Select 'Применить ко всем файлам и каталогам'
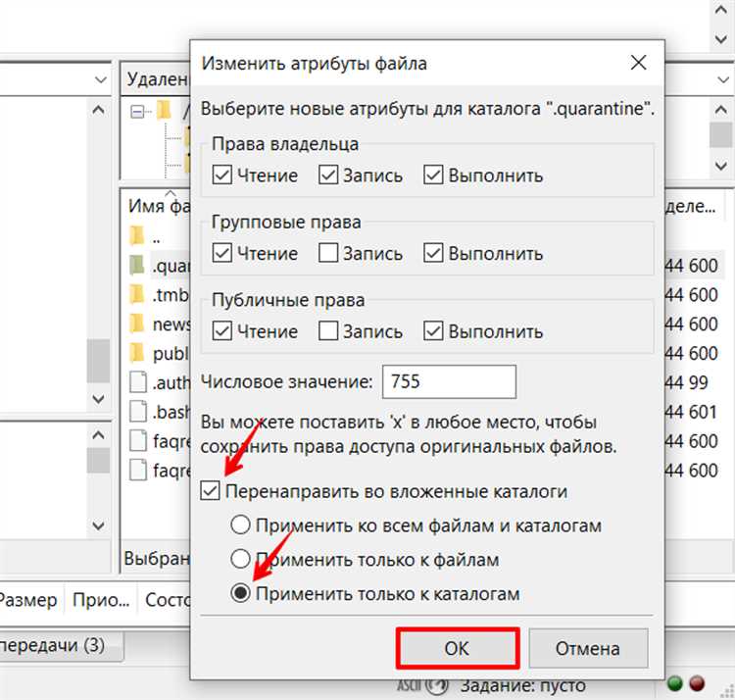Image resolution: width=735 pixels, height=700 pixels. 240,525
